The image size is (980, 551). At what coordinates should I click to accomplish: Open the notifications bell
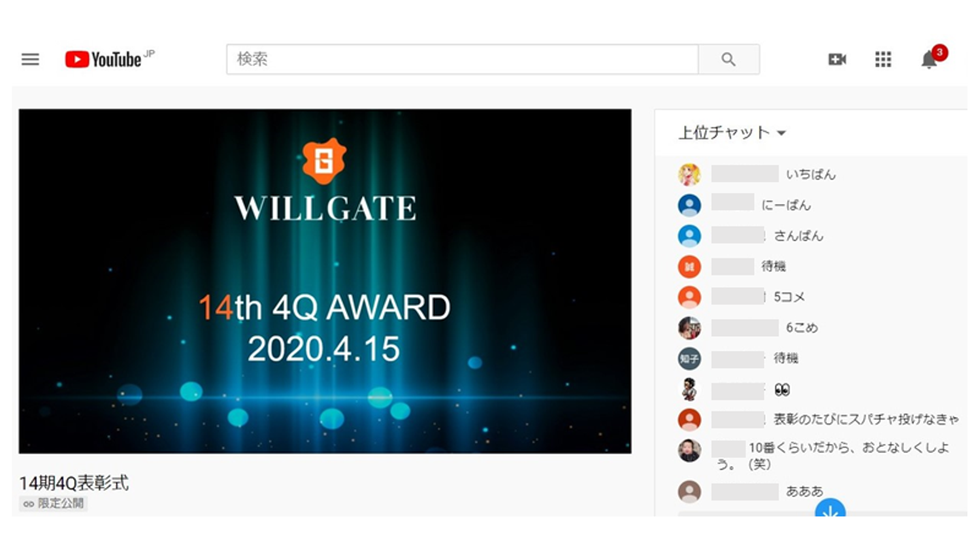(x=930, y=59)
